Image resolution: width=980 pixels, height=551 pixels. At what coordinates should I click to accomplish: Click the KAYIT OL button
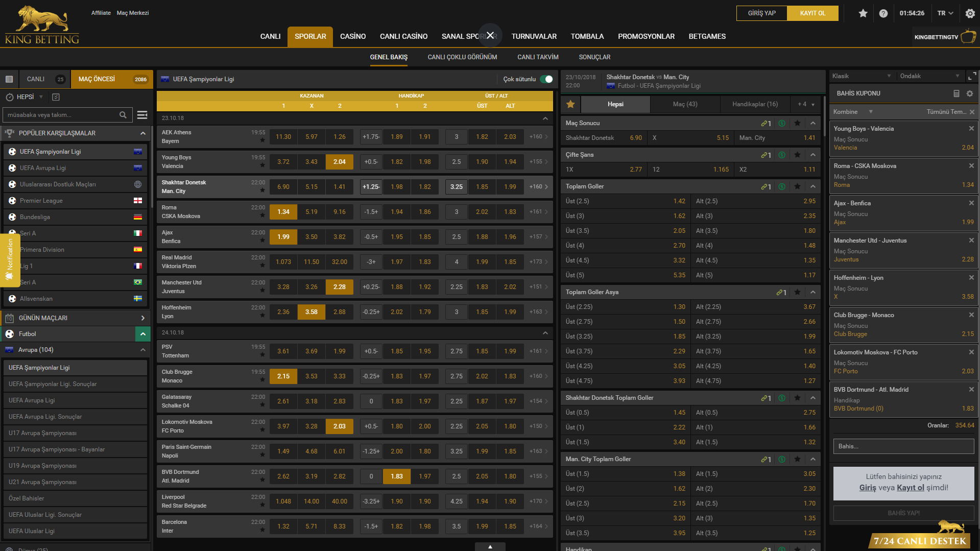(812, 13)
